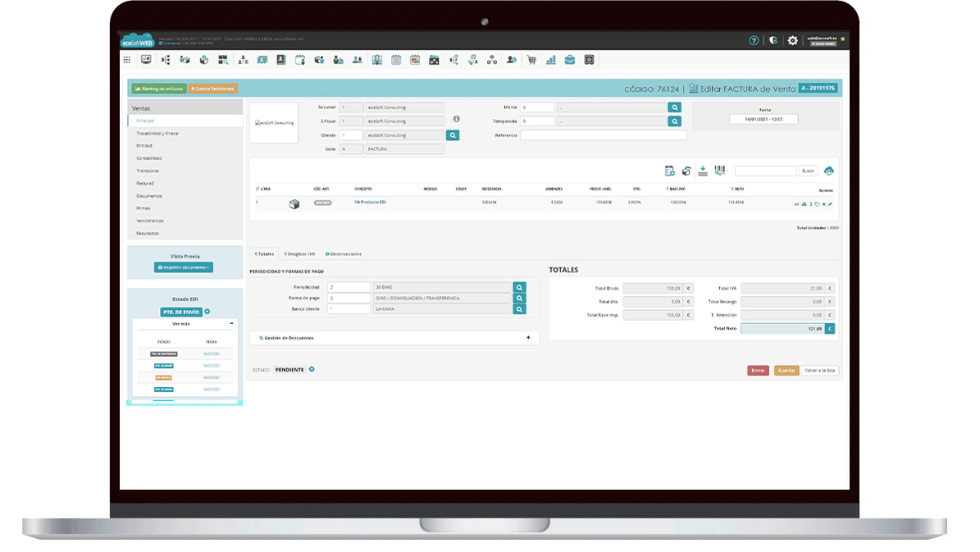Screen dimensions: 980x552
Task: Collapse the Ver más EDI history panel
Action: 231,324
